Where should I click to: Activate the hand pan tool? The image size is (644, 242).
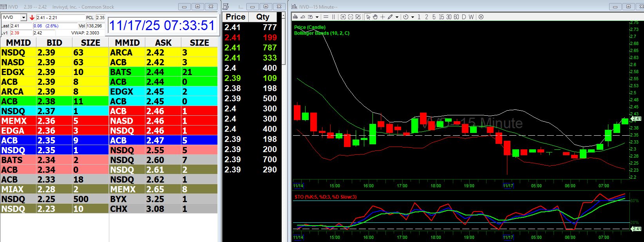375,17
